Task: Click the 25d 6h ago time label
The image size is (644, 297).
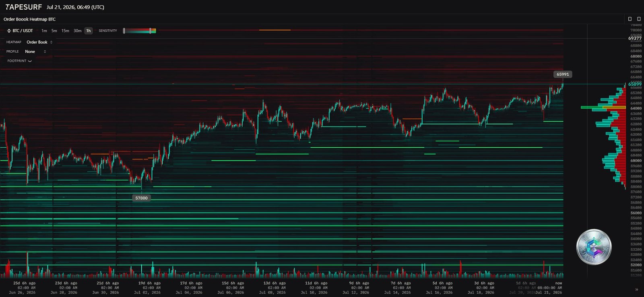Action: (25, 283)
